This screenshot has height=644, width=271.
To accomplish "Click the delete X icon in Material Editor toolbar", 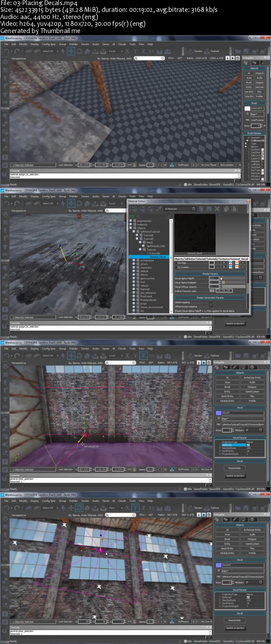I will pyautogui.click(x=217, y=208).
